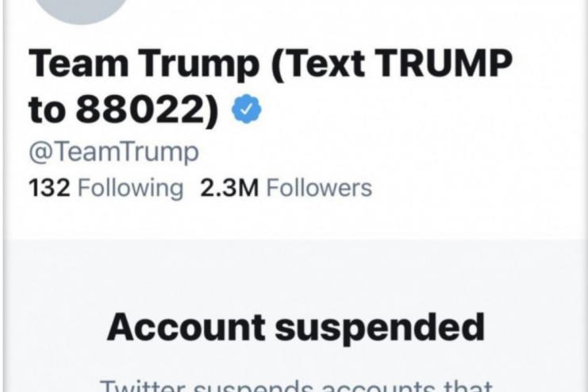The width and height of the screenshot is (588, 392).
Task: Click the word 'suspended' in the heading
Action: coord(379,326)
